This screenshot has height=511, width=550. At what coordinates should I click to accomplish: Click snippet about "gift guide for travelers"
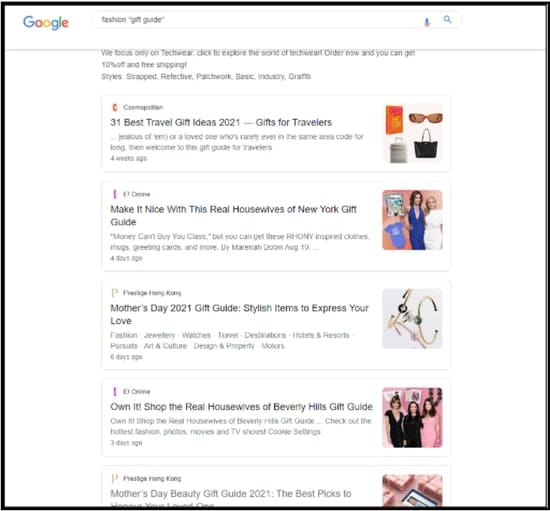[237, 142]
